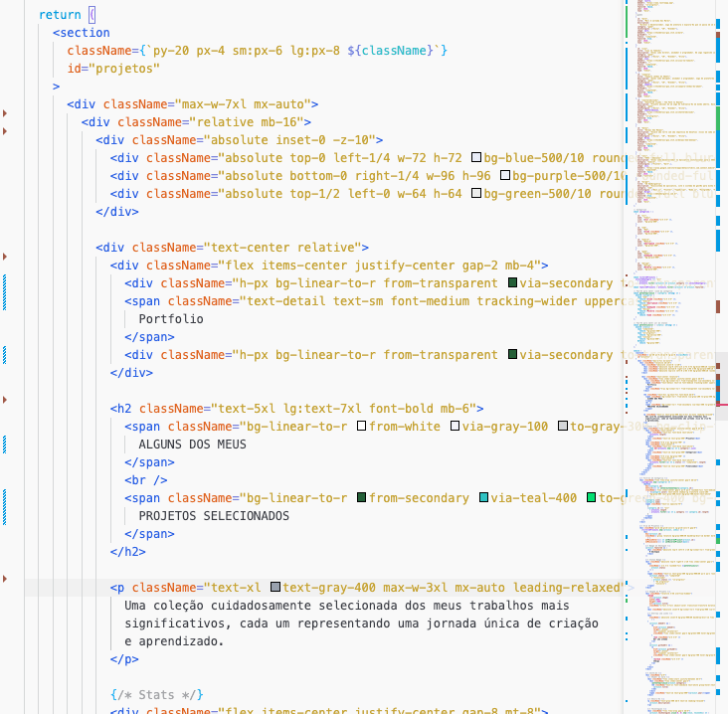This screenshot has height=714, width=728.
Task: Click the vertical scrollbar overview ruler
Action: pyautogui.click(x=721, y=357)
